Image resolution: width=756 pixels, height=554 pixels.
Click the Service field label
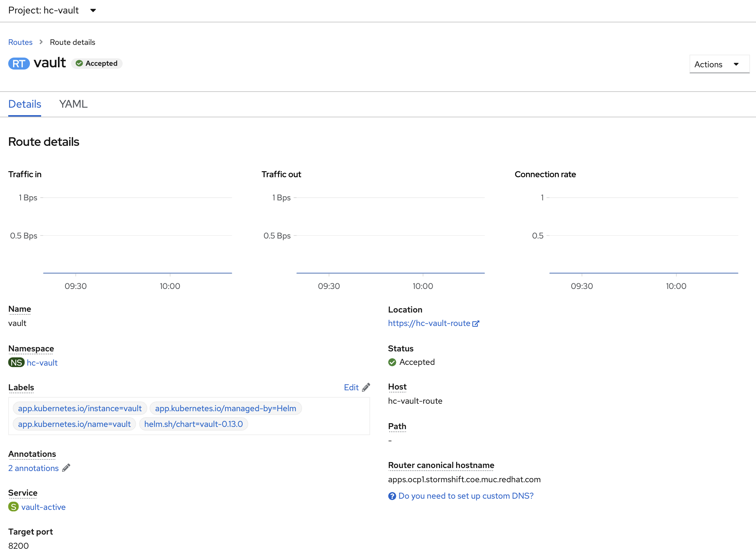(x=23, y=493)
